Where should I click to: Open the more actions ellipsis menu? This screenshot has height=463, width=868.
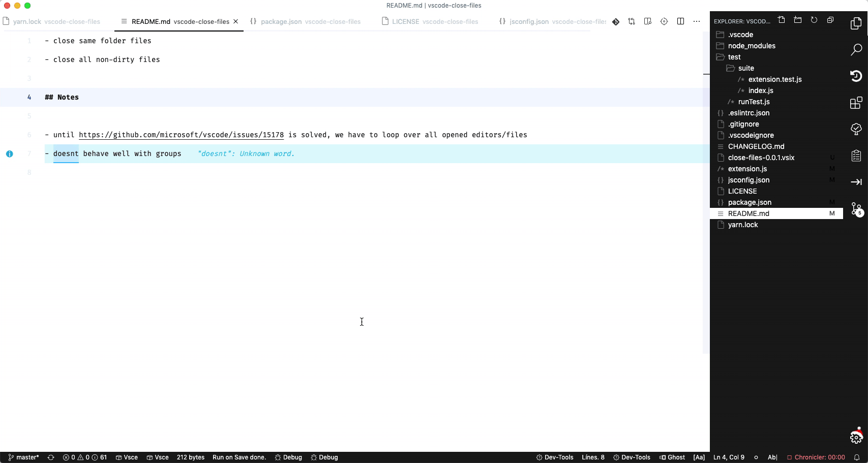(x=697, y=21)
